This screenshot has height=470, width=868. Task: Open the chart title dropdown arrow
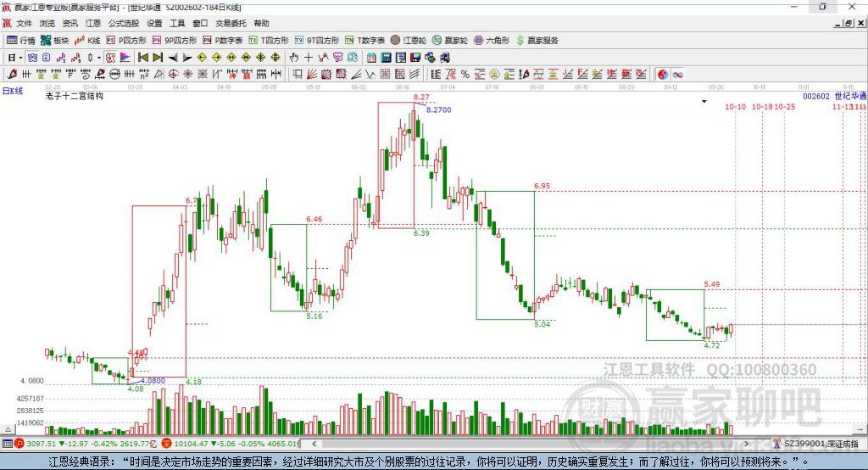(704, 102)
